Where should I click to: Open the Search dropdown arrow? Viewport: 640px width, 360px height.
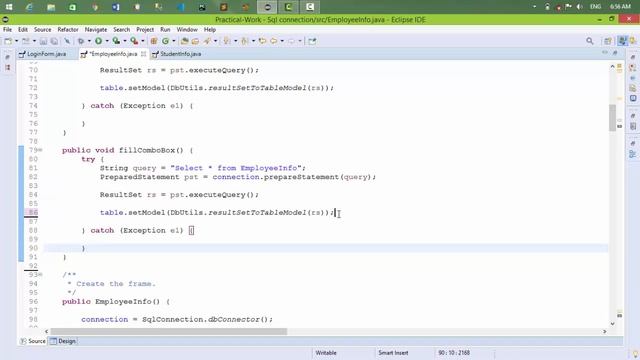pyautogui.click(x=216, y=41)
